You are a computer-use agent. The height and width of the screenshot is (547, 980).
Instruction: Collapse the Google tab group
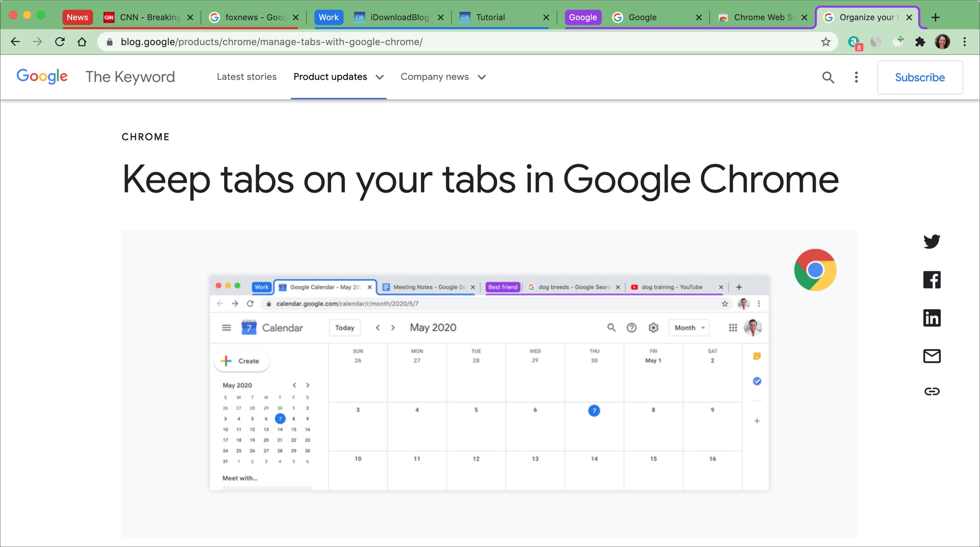coord(583,17)
